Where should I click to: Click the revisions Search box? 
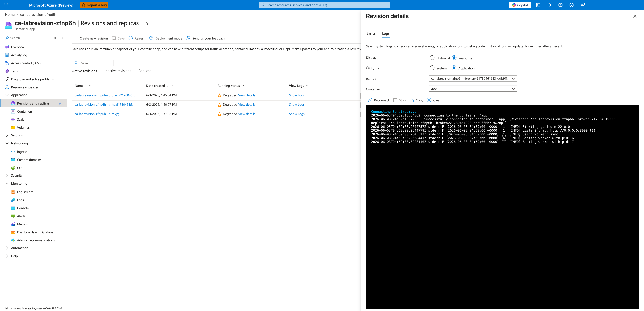(92, 63)
